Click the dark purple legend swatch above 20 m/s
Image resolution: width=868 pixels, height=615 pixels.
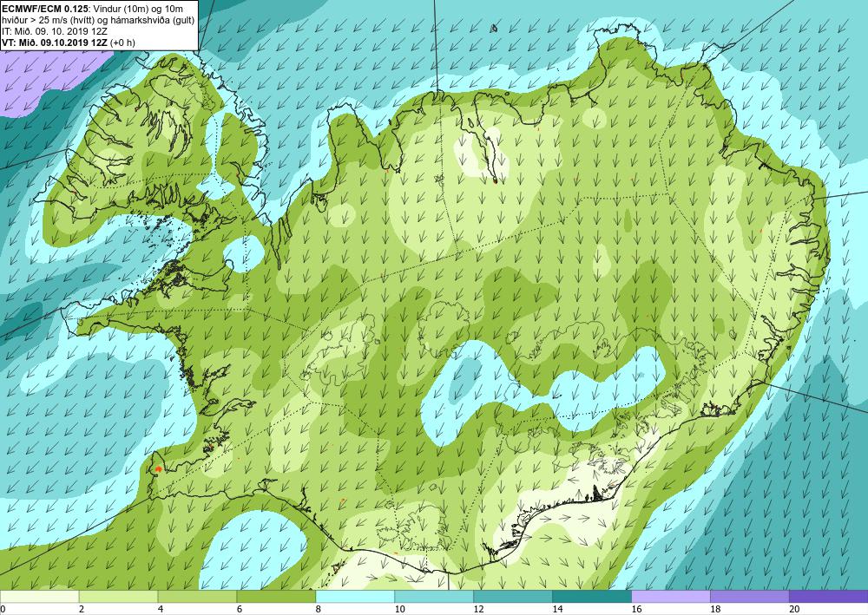(828, 597)
